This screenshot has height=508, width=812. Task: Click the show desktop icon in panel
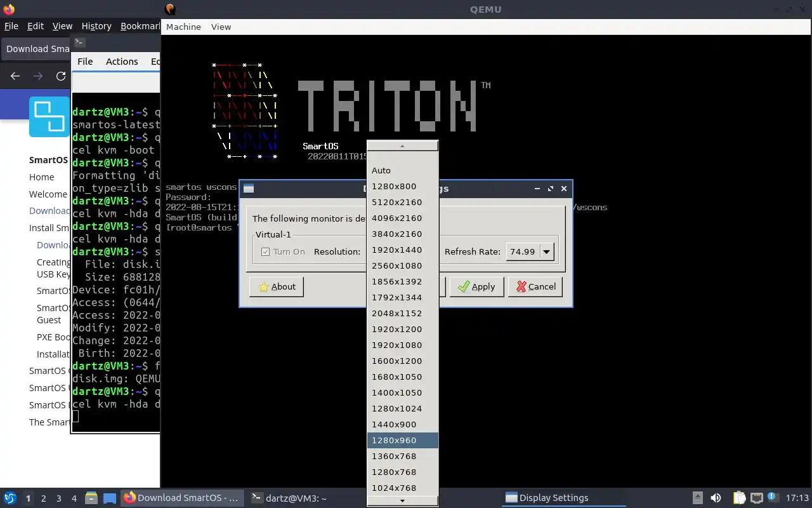(x=109, y=498)
